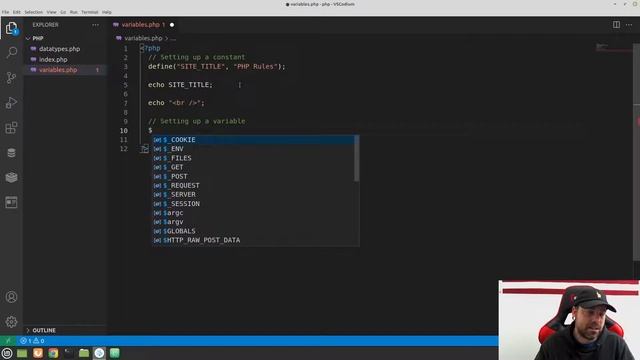Choose $_GET suggestion
Screen dimensions: 640x360
click(253, 167)
